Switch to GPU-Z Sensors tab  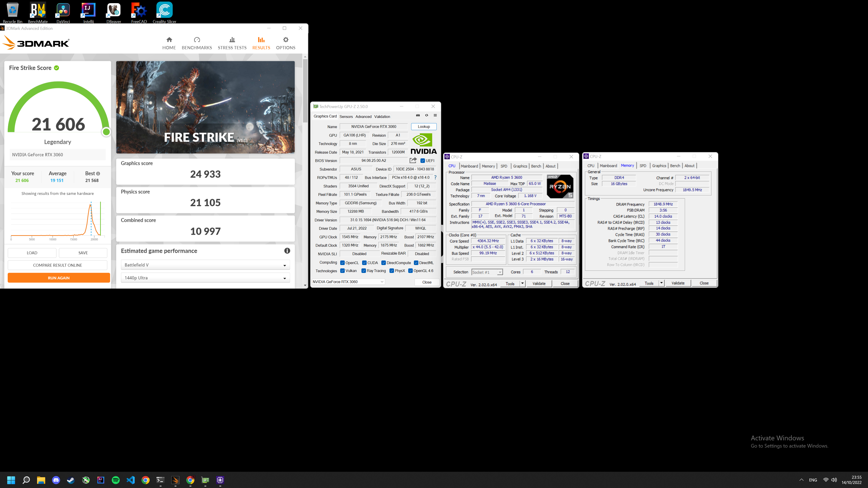pos(346,117)
